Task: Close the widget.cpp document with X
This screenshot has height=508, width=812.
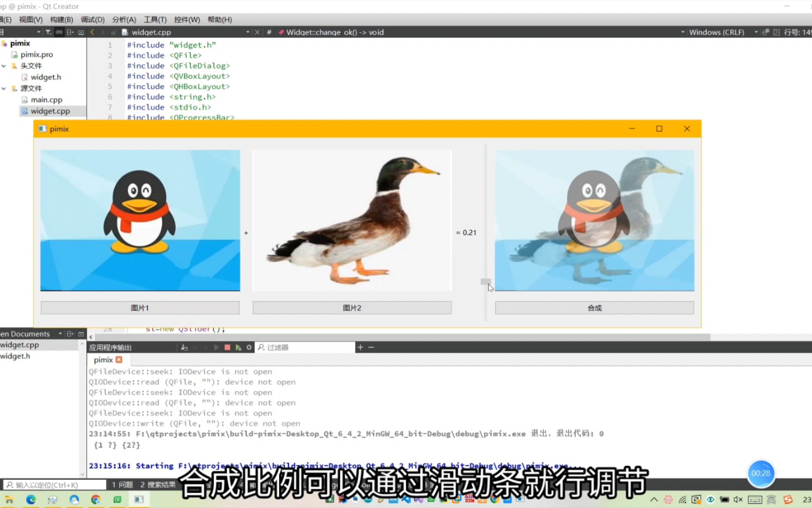Action: (257, 32)
